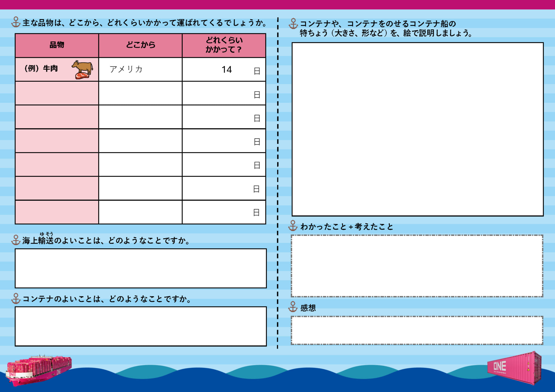The image size is (555, 392).
Task: Click anchor icon beside 海上輸送 question
Action: (x=16, y=240)
